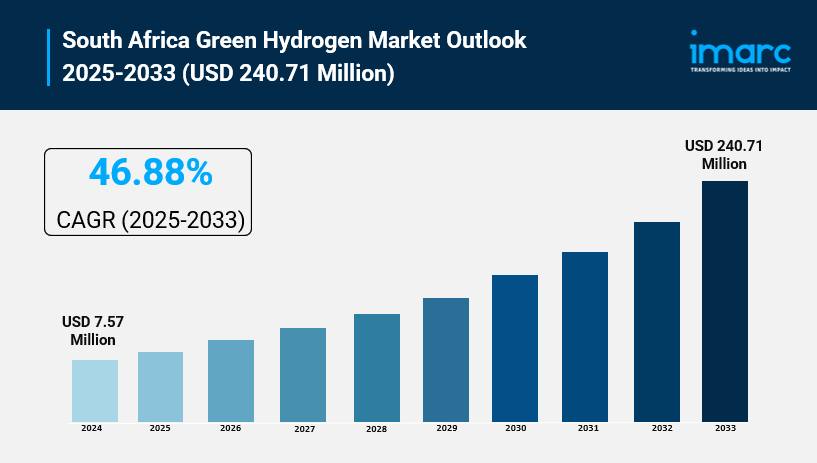Click the bar above 2027
Image resolution: width=817 pixels, height=463 pixels.
(x=303, y=374)
